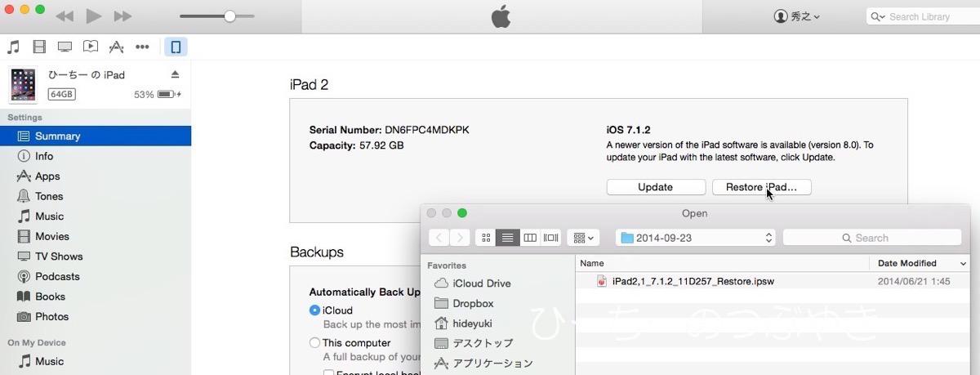Click the iPad thumbnail in sidebar

click(24, 85)
